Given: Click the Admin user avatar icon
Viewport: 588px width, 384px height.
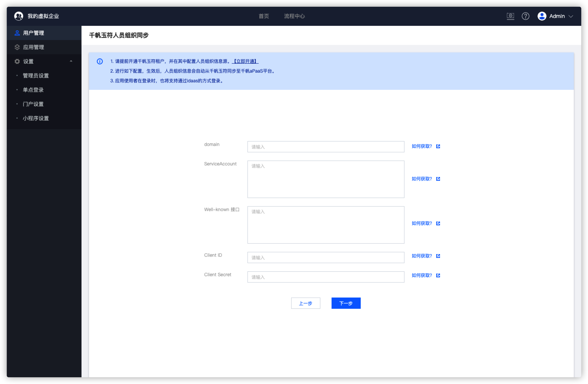Looking at the screenshot, I should (541, 16).
